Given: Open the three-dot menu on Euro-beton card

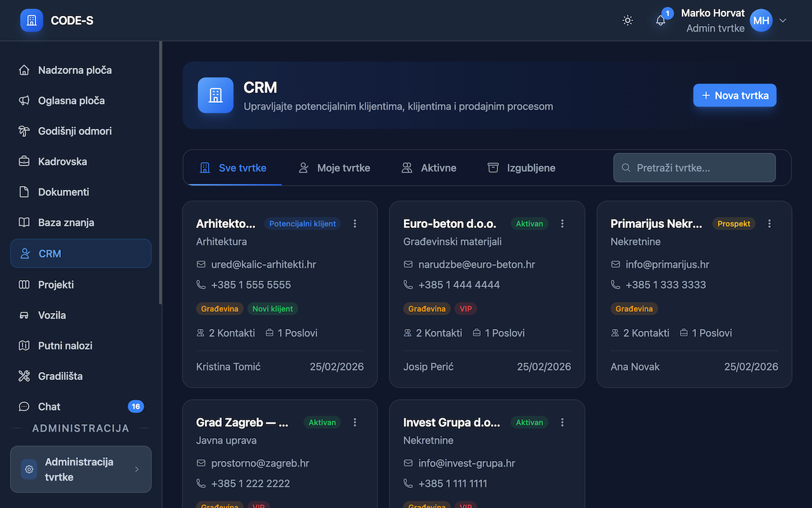Looking at the screenshot, I should pos(562,224).
